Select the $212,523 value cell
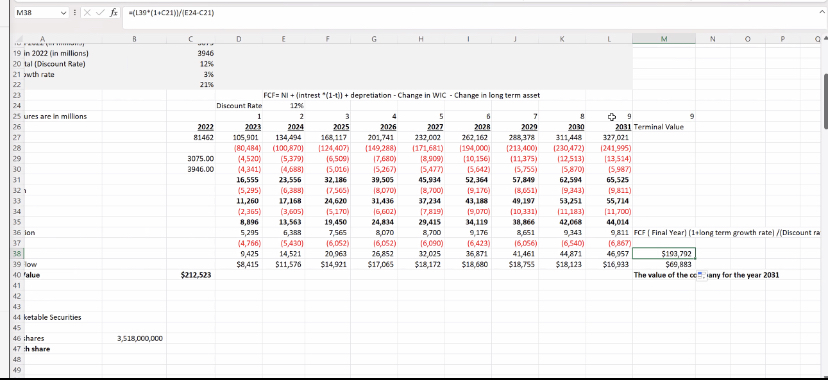Screen dimensions: 828x380 coord(191,275)
